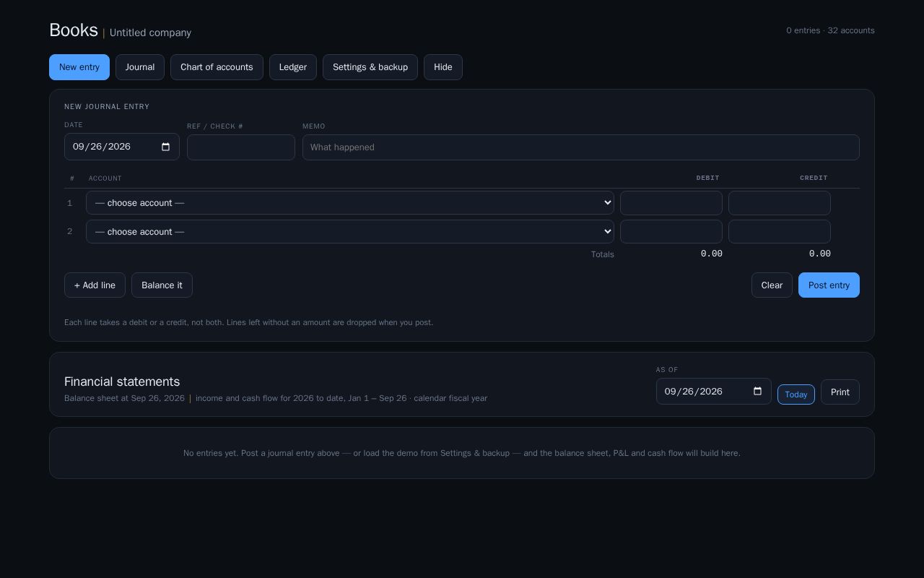The height and width of the screenshot is (578, 924).
Task: Open Settings & backup
Action: [370, 67]
